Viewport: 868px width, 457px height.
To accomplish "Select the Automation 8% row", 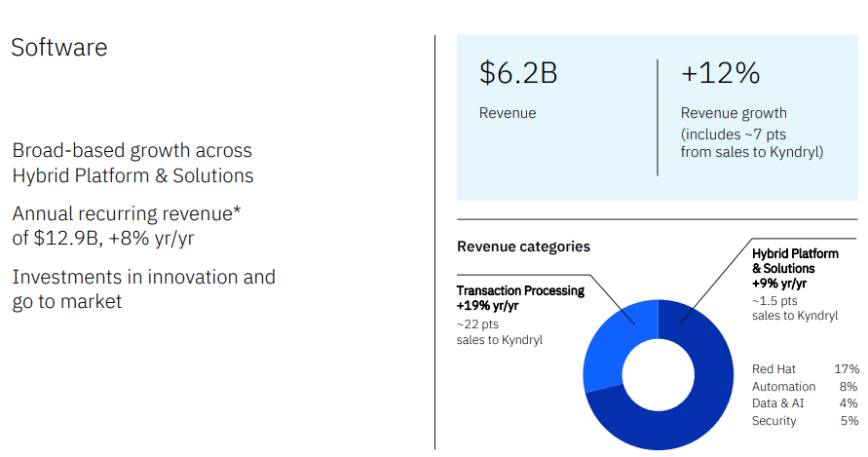I will click(805, 387).
